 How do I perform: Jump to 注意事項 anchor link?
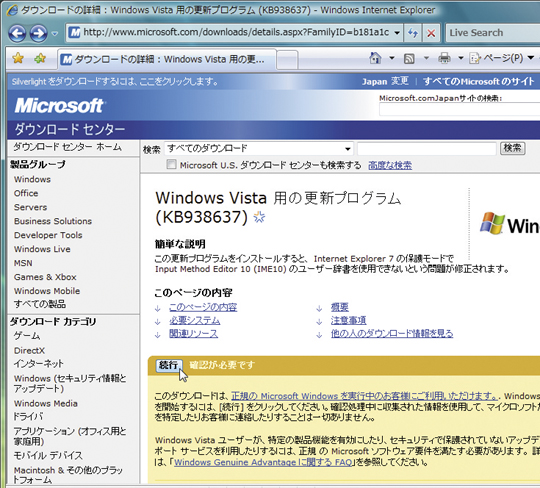[x=348, y=321]
